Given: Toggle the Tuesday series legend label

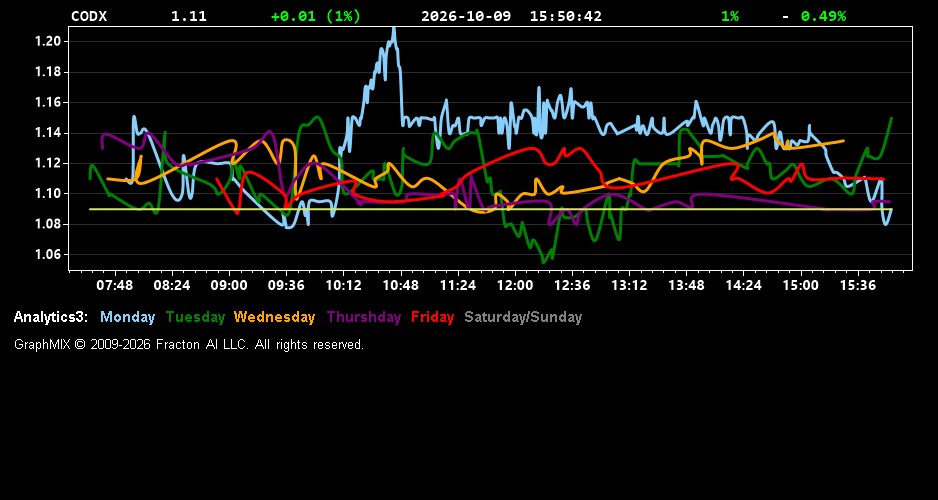Looking at the screenshot, I should click(195, 317).
